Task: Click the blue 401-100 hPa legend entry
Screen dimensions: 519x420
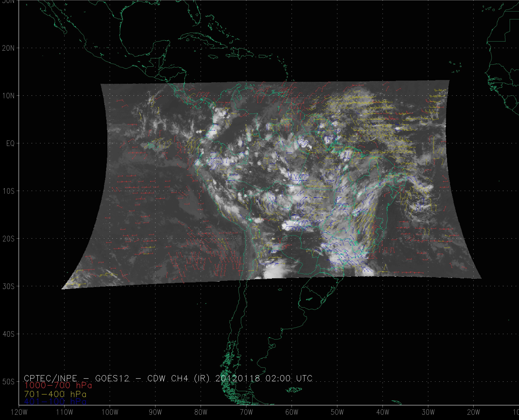Action: pyautogui.click(x=55, y=402)
